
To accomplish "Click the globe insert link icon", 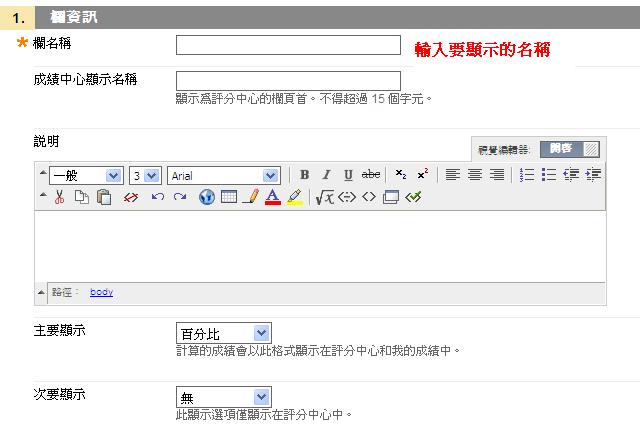I will tap(207, 197).
